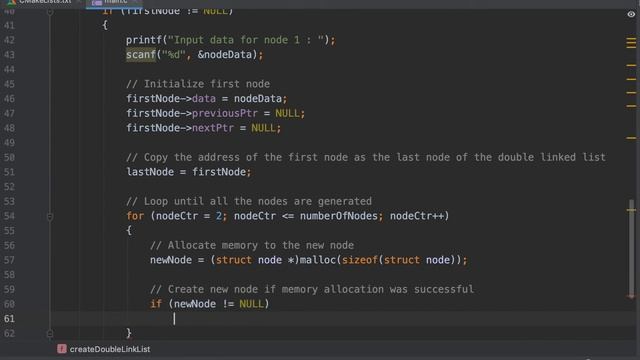Image resolution: width=640 pixels, height=360 pixels.
Task: Click gutter line number 54
Action: 9,216
